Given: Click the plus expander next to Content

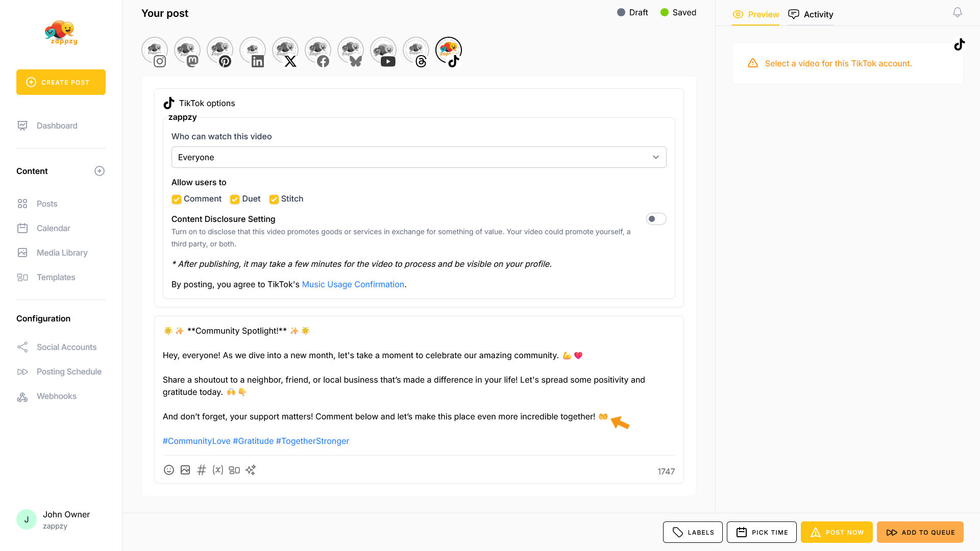Looking at the screenshot, I should (x=100, y=171).
